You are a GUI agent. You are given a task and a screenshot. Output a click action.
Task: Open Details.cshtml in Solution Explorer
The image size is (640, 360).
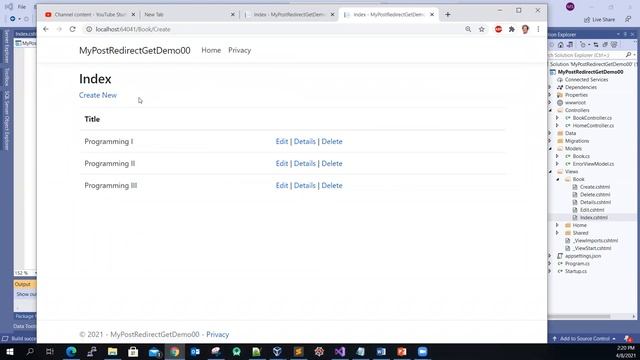[x=595, y=202]
